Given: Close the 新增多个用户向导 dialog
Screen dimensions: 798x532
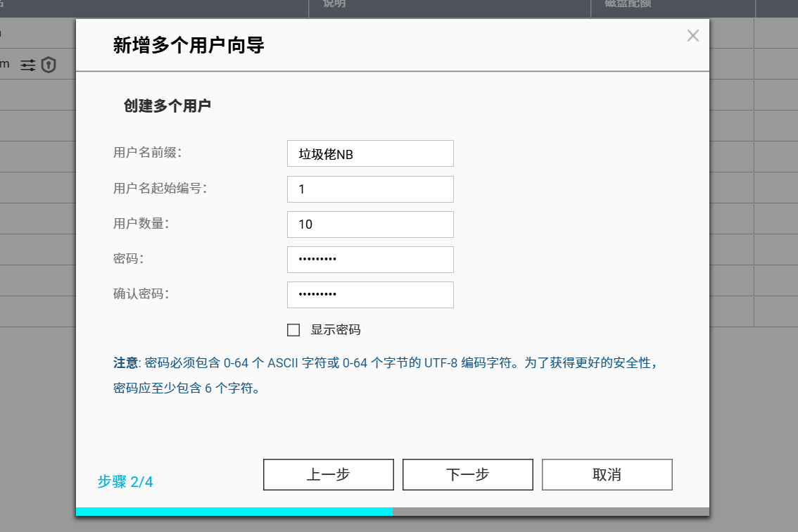Looking at the screenshot, I should click(x=692, y=36).
